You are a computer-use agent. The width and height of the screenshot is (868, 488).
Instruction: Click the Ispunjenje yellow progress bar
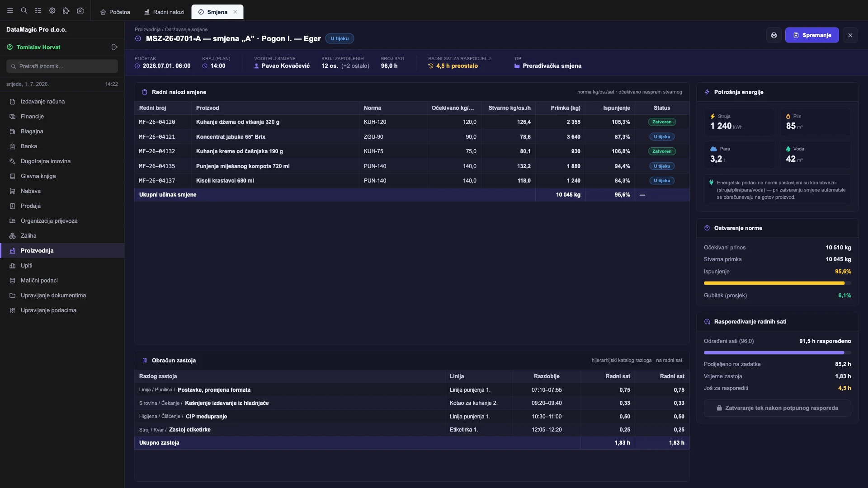tap(777, 283)
